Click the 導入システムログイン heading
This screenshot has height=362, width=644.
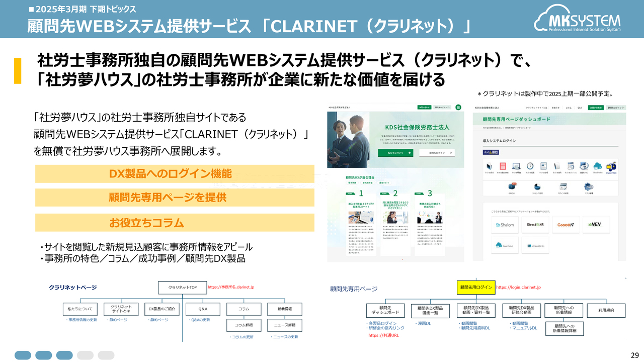click(499, 141)
